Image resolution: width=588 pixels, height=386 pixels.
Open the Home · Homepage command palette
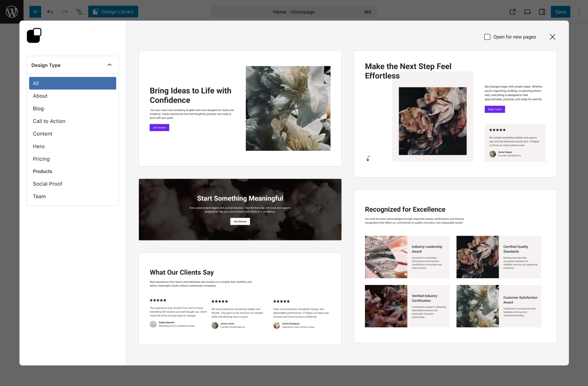[x=294, y=12]
